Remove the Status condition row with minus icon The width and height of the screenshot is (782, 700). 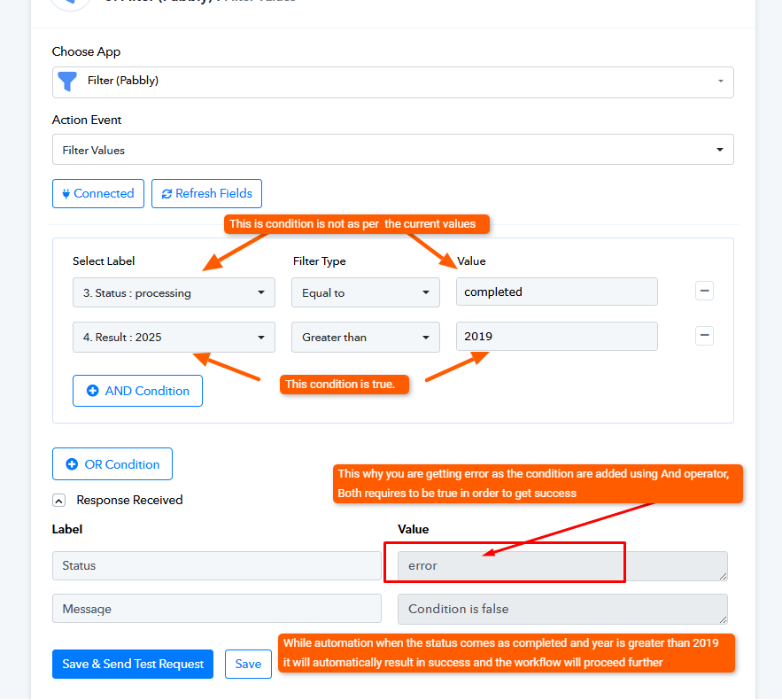(x=704, y=291)
